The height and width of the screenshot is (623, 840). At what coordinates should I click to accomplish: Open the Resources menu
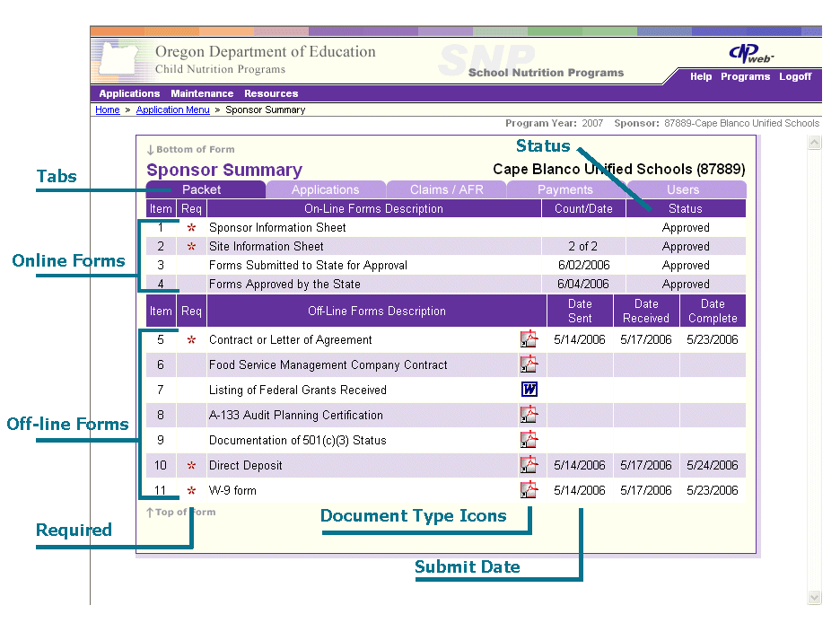pyautogui.click(x=271, y=93)
